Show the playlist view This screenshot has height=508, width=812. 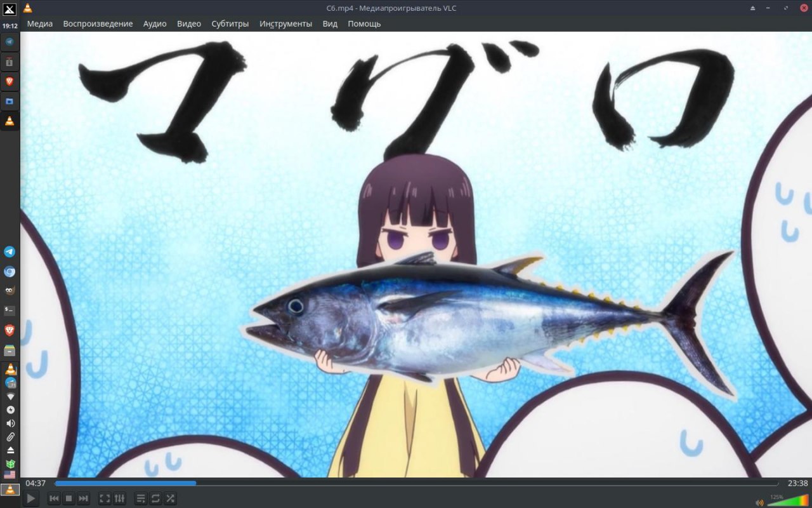141,499
